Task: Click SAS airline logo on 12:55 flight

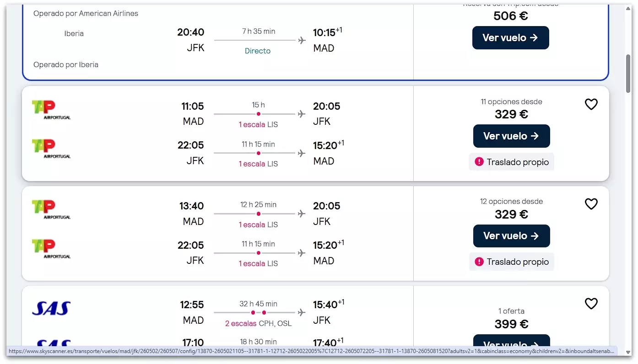Action: click(51, 308)
